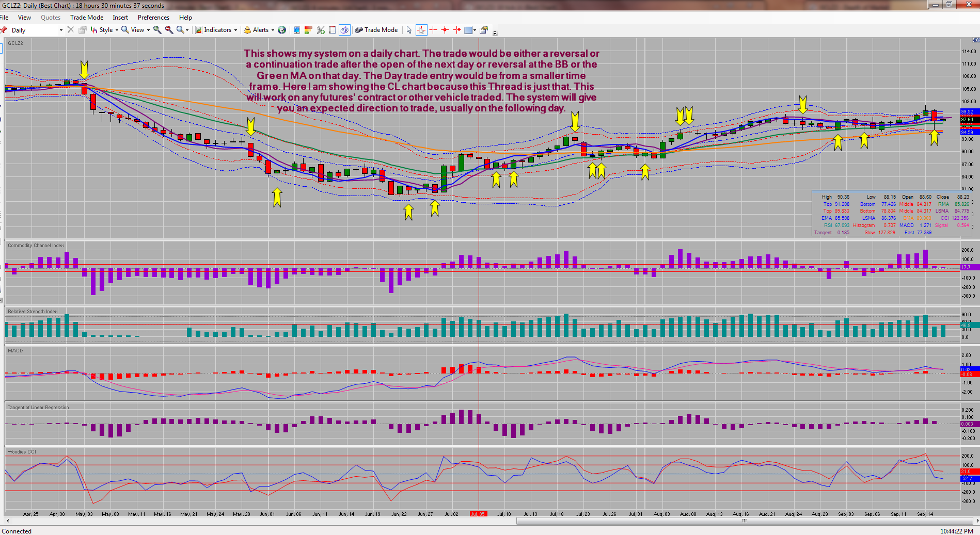The width and height of the screenshot is (980, 535).
Task: Open the zoom magnifier dropdown arrow
Action: (187, 30)
